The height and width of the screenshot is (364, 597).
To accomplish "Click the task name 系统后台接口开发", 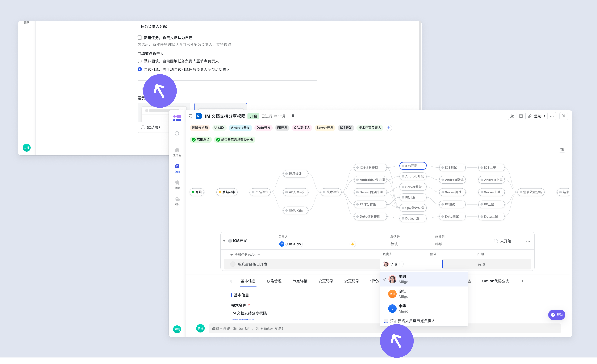I will click(x=252, y=264).
